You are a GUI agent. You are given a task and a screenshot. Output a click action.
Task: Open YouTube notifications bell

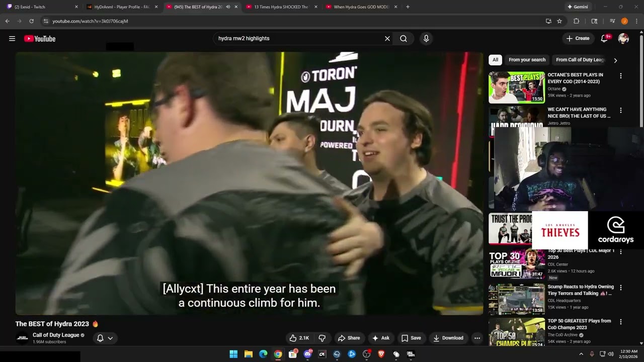(605, 39)
